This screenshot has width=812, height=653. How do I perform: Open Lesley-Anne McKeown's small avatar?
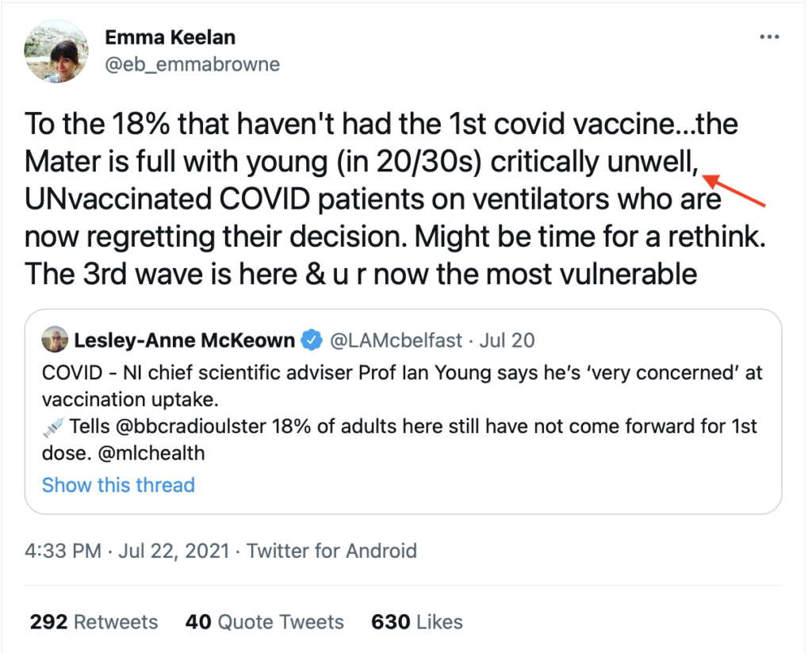pos(55,340)
